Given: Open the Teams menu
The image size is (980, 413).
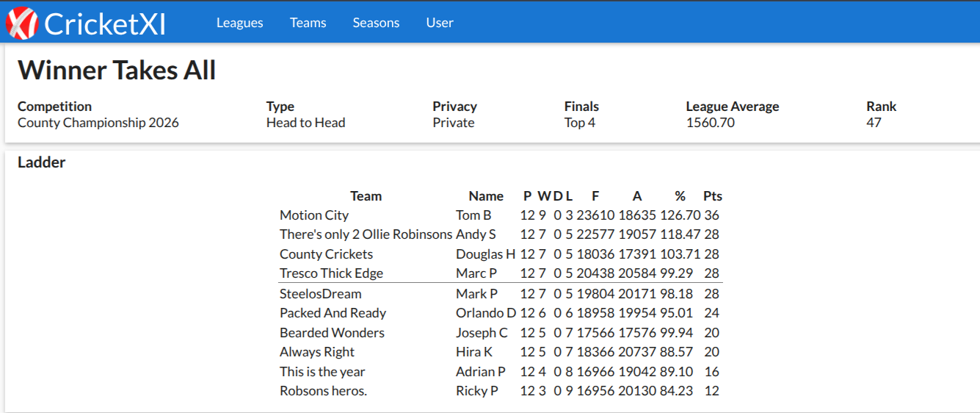Looking at the screenshot, I should [x=308, y=23].
